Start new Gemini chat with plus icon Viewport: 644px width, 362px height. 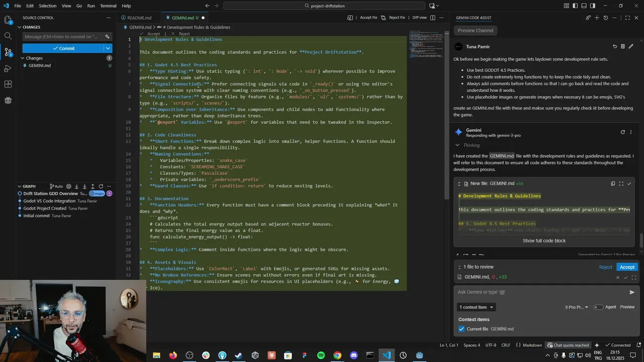click(597, 18)
